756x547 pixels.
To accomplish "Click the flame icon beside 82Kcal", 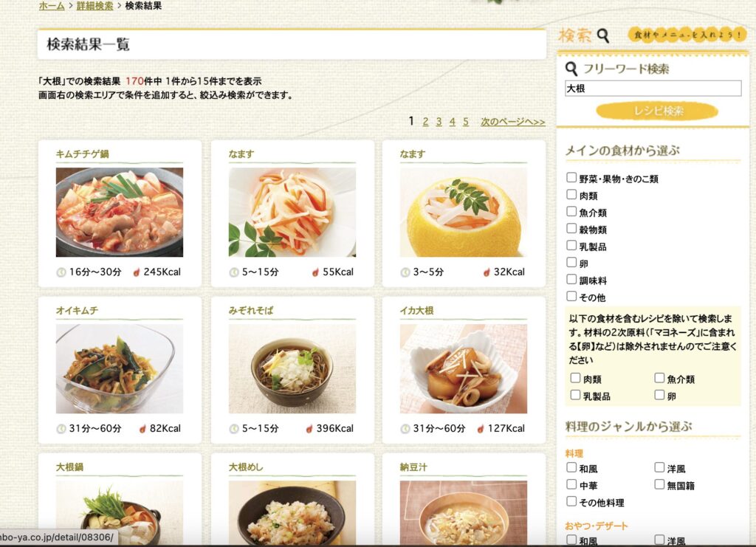I will pos(142,428).
